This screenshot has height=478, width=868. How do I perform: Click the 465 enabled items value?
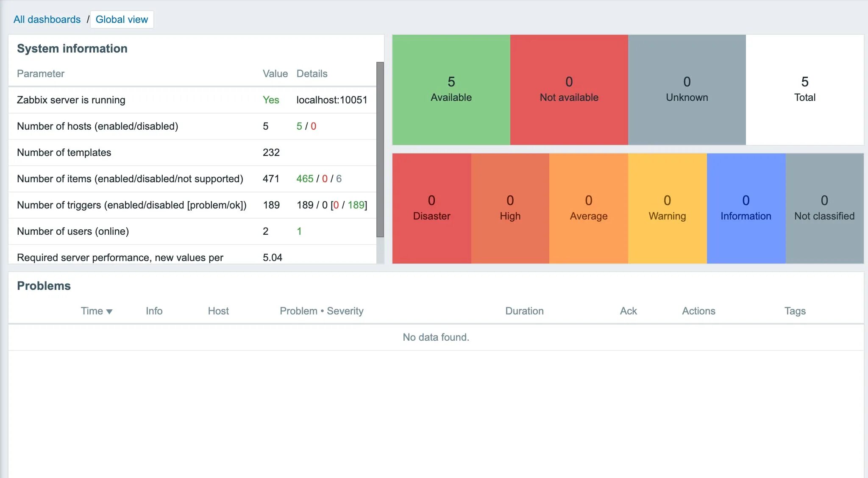point(305,179)
